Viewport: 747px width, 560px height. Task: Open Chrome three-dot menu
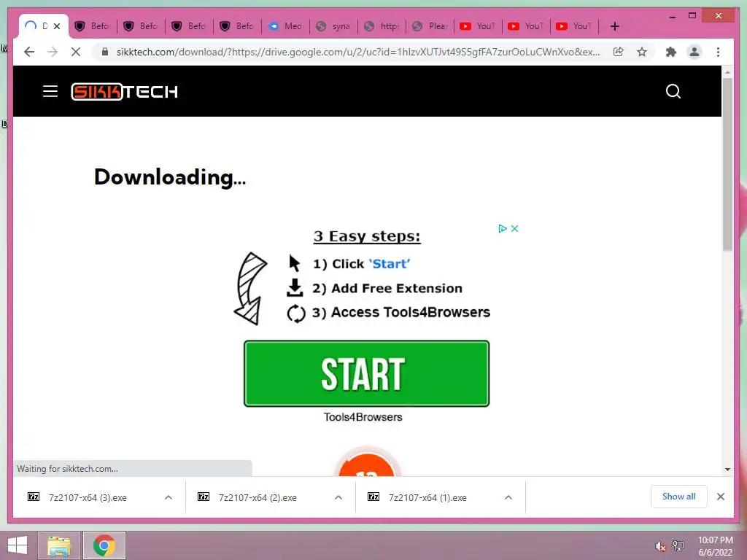(x=718, y=52)
